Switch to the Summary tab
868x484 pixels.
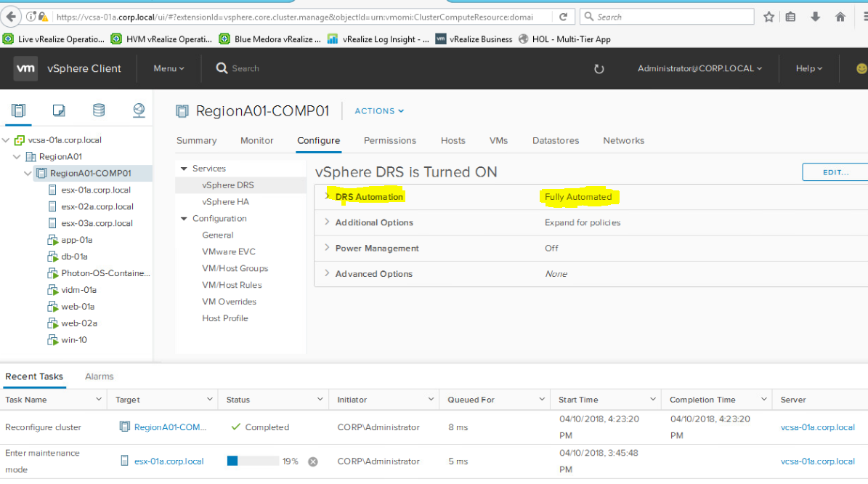pyautogui.click(x=197, y=141)
